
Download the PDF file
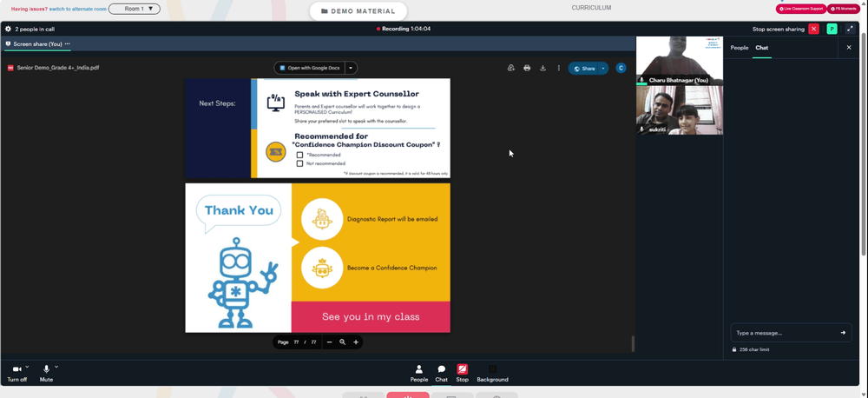click(542, 68)
